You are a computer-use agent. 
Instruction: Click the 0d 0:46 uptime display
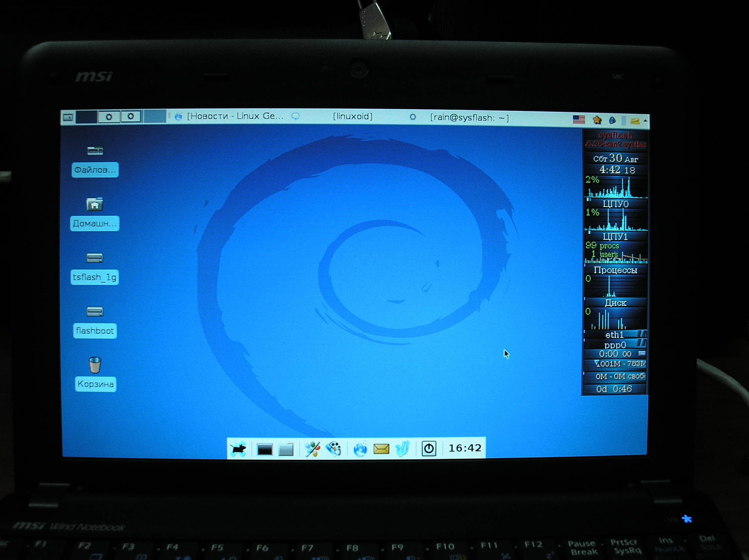coord(614,389)
